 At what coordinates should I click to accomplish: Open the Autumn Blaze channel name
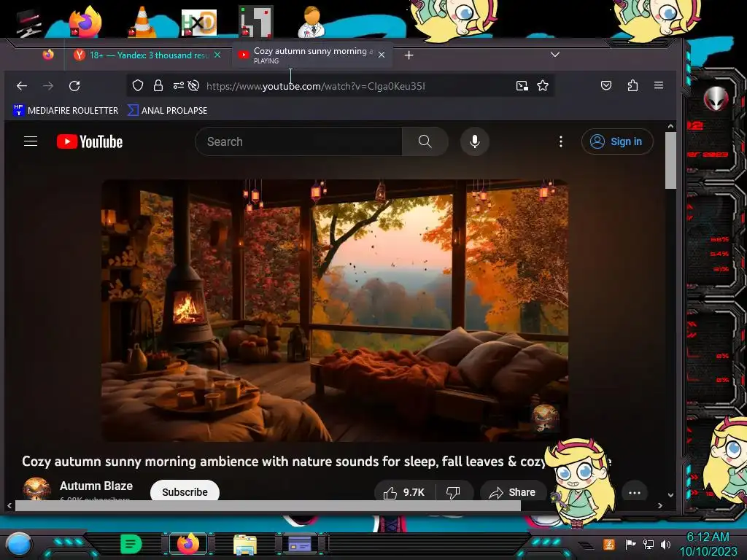[96, 486]
